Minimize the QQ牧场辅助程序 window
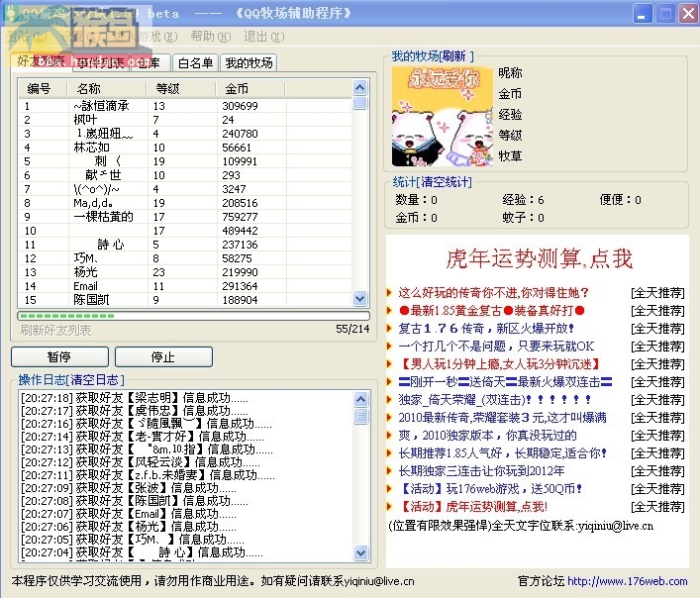The image size is (700, 598). pos(643,14)
